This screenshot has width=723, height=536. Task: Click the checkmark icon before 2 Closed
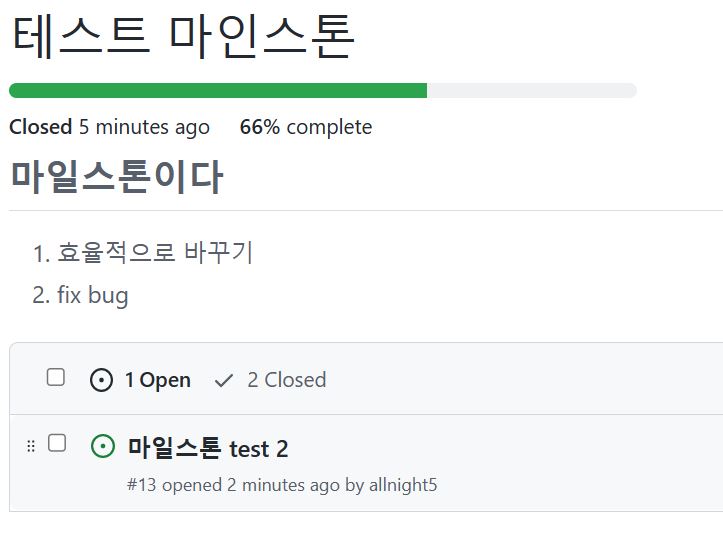pyautogui.click(x=224, y=381)
